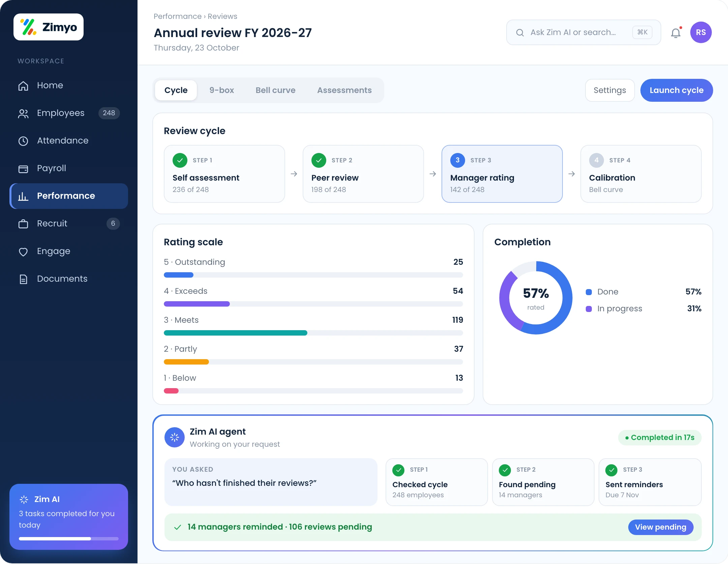Click the Manager rating step 3 badge
728x564 pixels.
(458, 160)
